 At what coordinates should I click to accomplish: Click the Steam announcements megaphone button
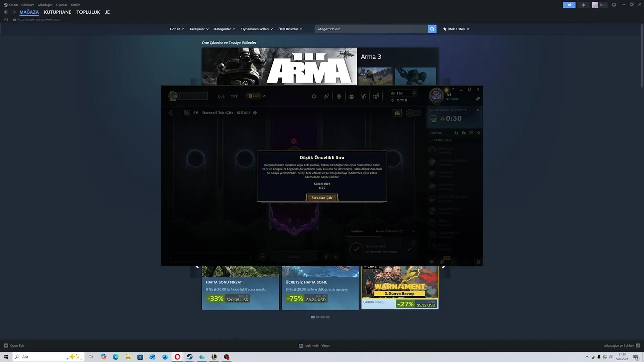tap(569, 5)
